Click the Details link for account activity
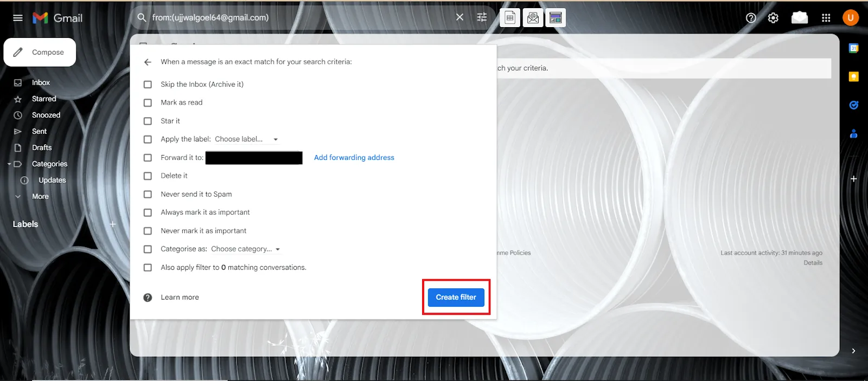The width and height of the screenshot is (868, 381). coord(813,263)
